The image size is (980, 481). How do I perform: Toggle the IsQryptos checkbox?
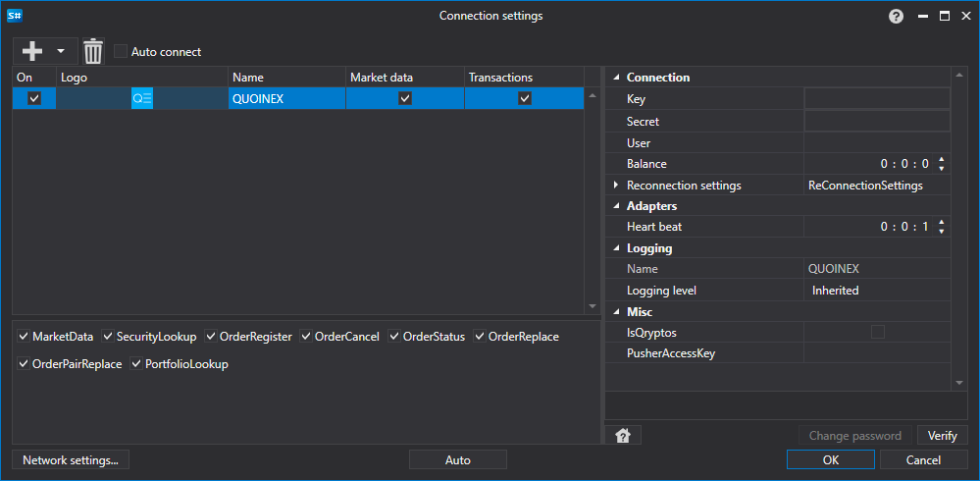(x=878, y=332)
